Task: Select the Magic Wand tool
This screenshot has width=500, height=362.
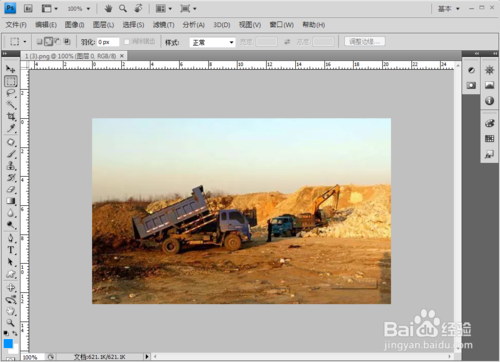Action: pos(11,105)
